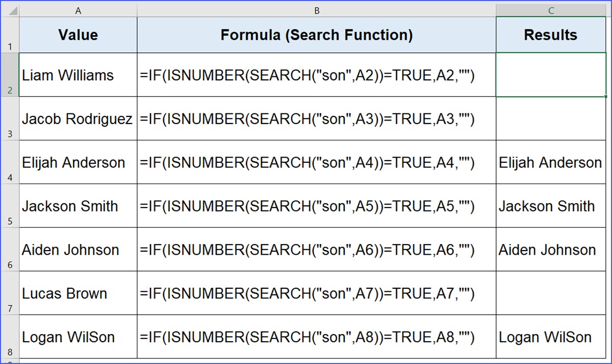Select the Liam Williams cell
Screen dimensions: 612x364
point(77,75)
